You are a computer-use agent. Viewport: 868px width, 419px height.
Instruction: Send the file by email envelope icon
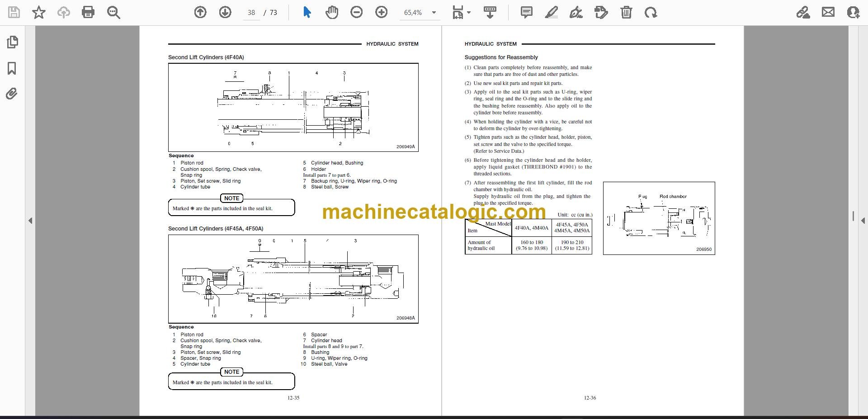click(828, 12)
